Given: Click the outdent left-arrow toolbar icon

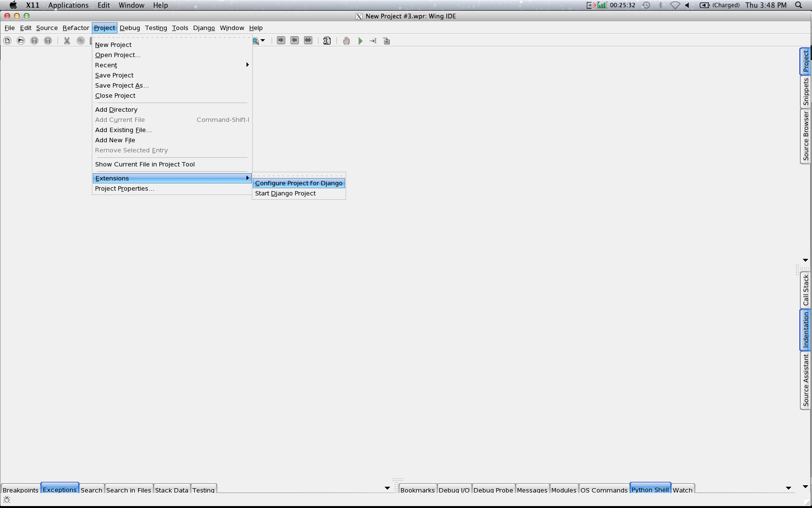Looking at the screenshot, I should [x=294, y=40].
